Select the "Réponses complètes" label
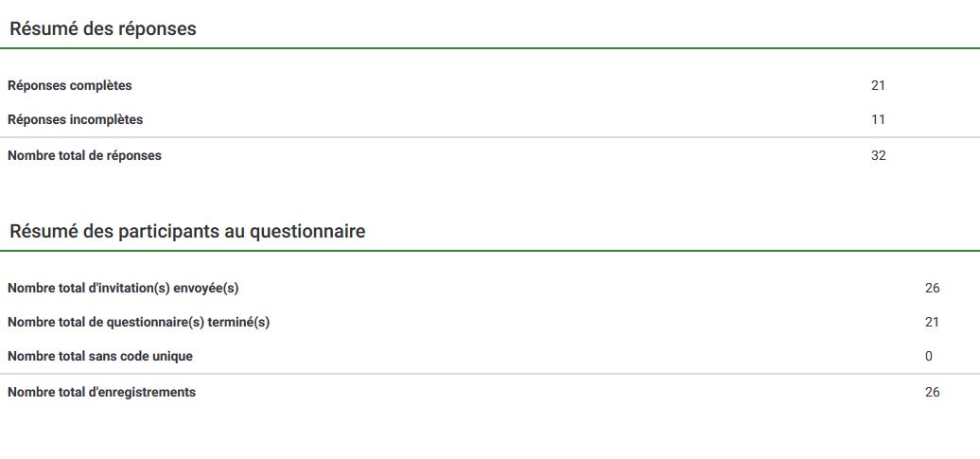The width and height of the screenshot is (980, 459). click(x=70, y=86)
